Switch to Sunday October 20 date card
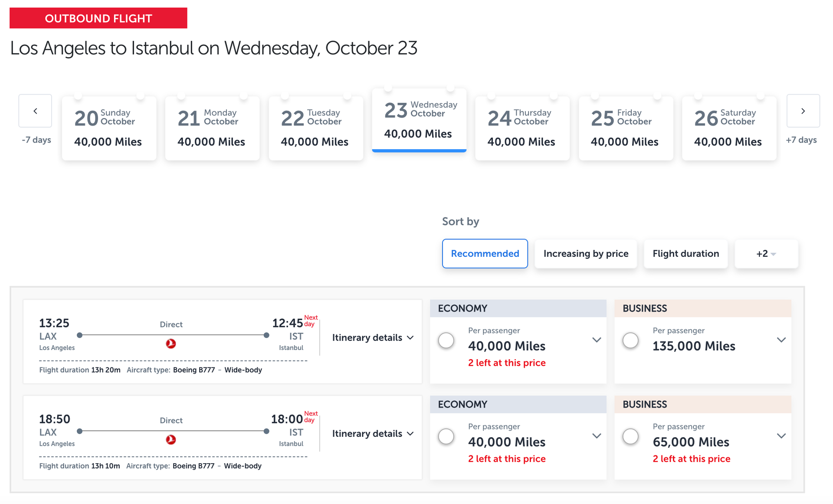This screenshot has height=504, width=833. pos(109,128)
